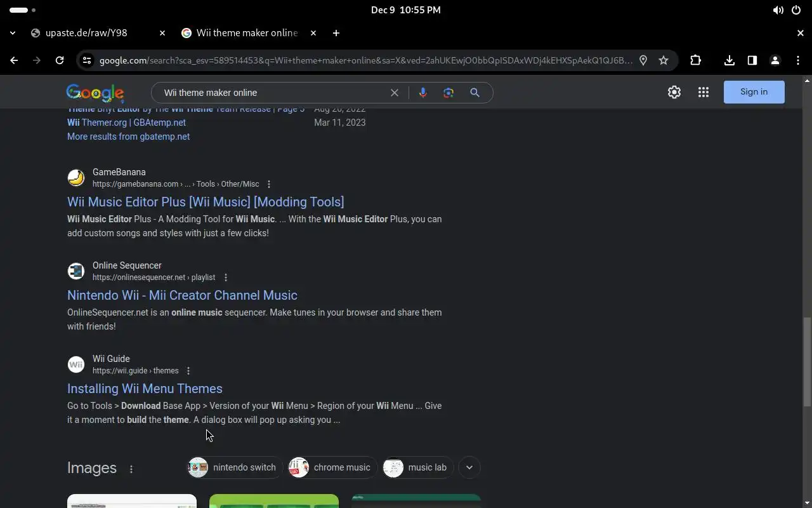Click the wii.guide themes URL breadcrumb
The image size is (812, 508).
pos(136,371)
